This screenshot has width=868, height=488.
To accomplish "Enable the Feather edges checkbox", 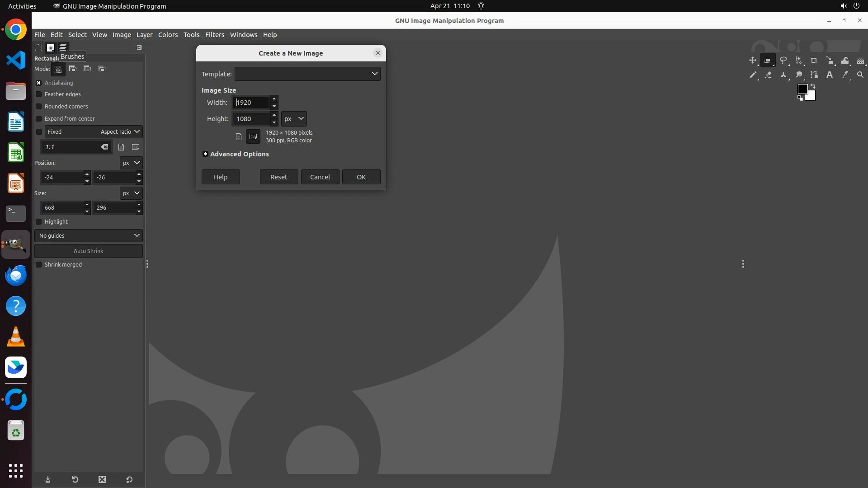I will pyautogui.click(x=39, y=94).
